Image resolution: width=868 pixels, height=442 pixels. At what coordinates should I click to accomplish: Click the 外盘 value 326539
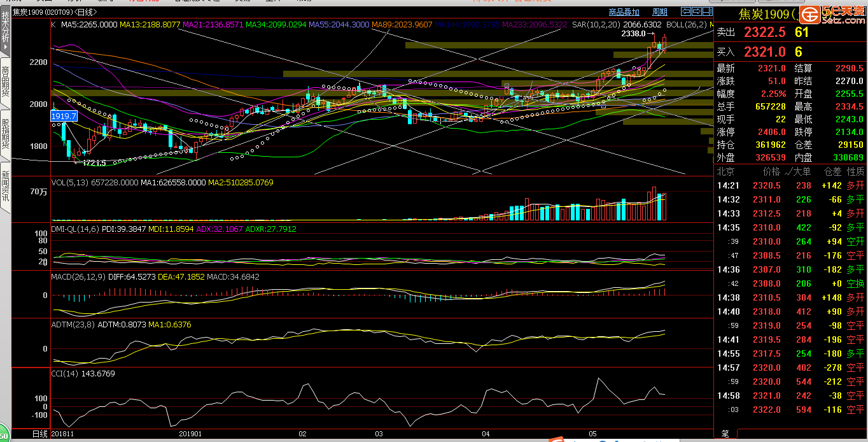click(770, 157)
